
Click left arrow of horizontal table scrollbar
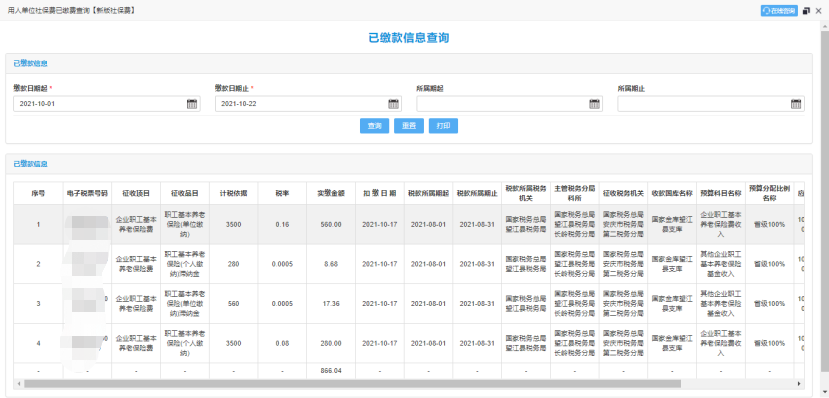[20, 383]
